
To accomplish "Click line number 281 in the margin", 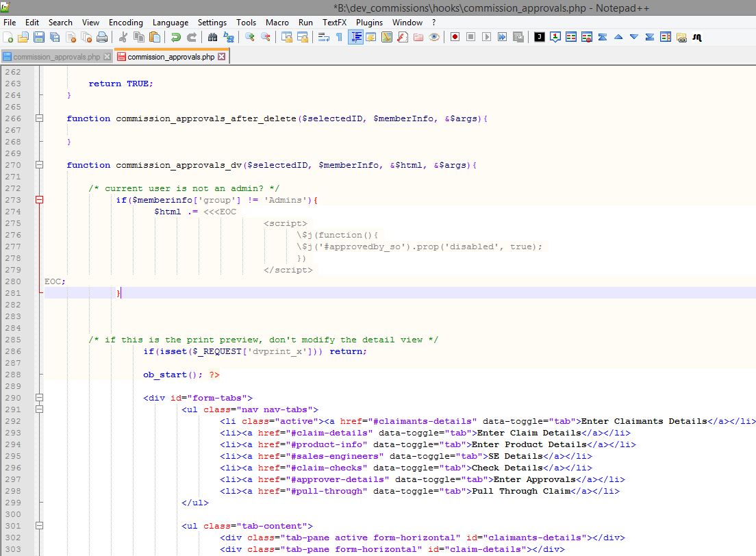I will point(13,292).
